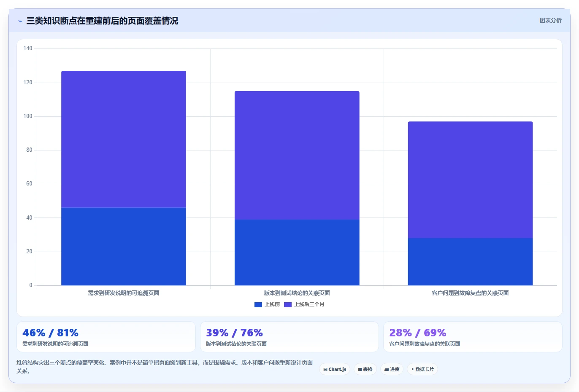Click the y-axis value 140
The height and width of the screenshot is (392, 579).
pyautogui.click(x=28, y=48)
